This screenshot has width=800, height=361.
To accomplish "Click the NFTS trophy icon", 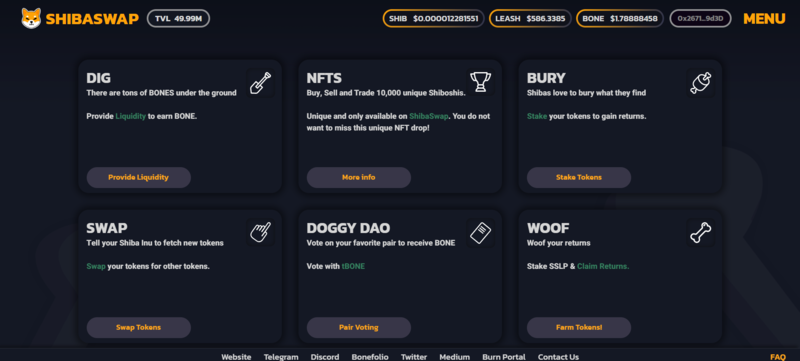I will (481, 82).
